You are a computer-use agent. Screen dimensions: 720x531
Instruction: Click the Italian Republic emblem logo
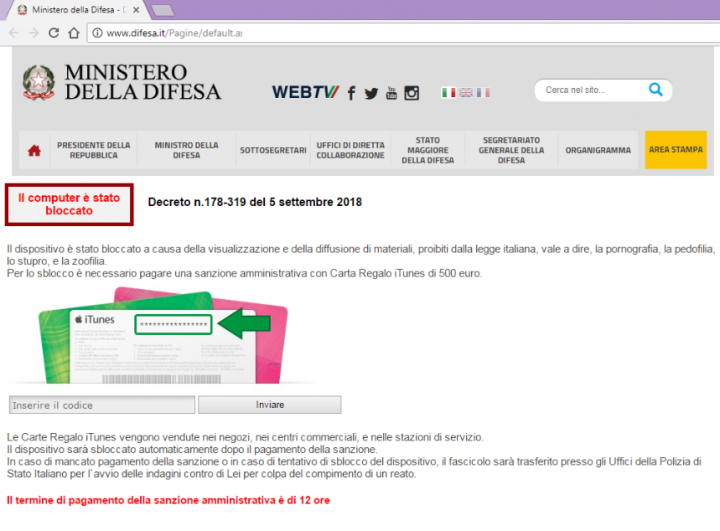tap(39, 82)
